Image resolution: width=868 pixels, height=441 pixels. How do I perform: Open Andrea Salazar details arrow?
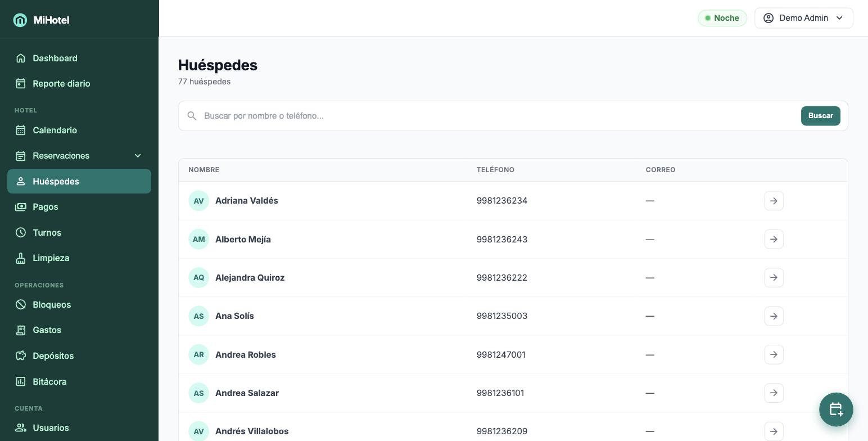[774, 393]
